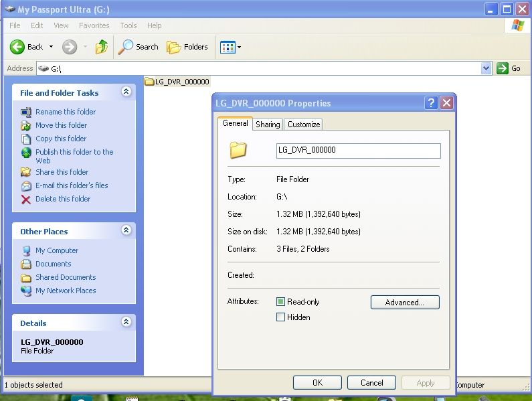Switch to the Sharing tab
Screen dimensions: 532x401
tap(268, 125)
